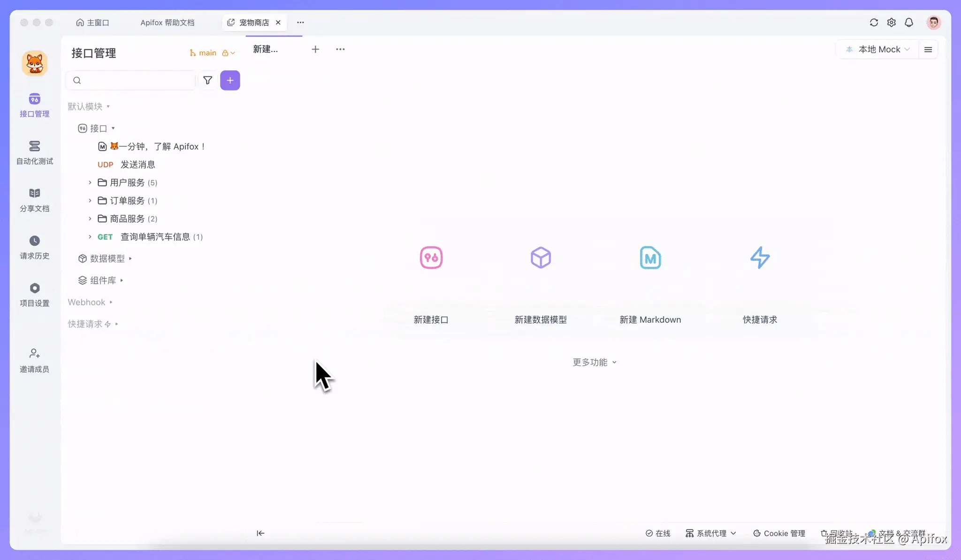The image size is (961, 560).
Task: Open 项目设置 in sidebar
Action: [x=34, y=294]
